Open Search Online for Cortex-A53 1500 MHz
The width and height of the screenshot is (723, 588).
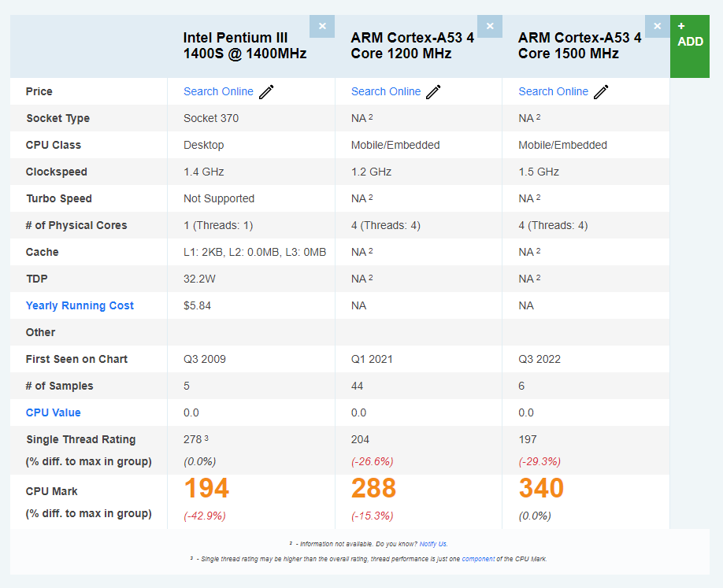tap(554, 91)
